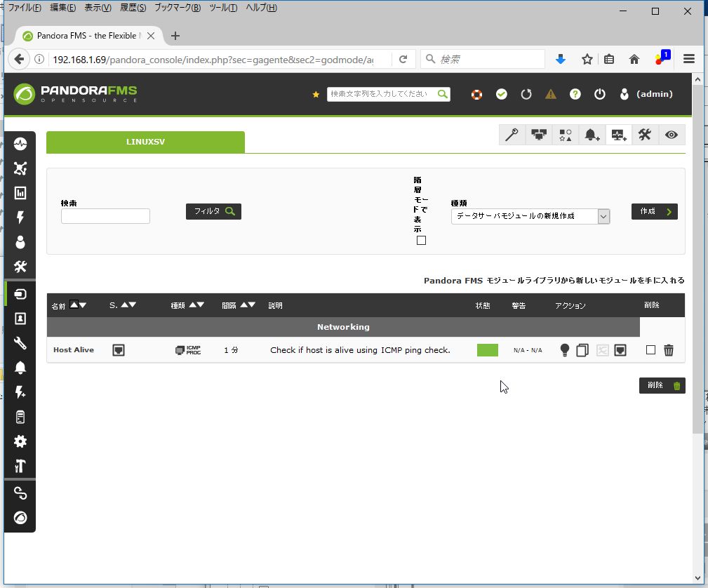Open the Events lightning sidebar icon
The image size is (708, 588).
pos(20,218)
